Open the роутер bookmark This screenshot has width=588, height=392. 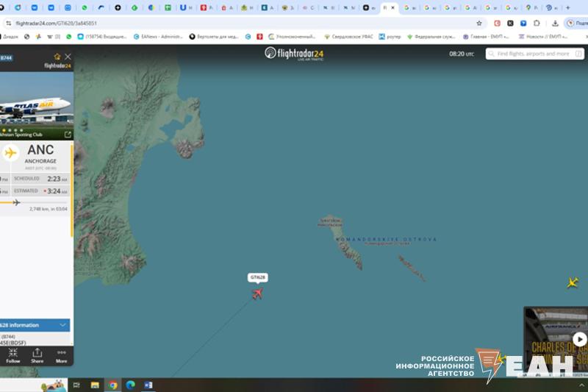[x=392, y=36]
